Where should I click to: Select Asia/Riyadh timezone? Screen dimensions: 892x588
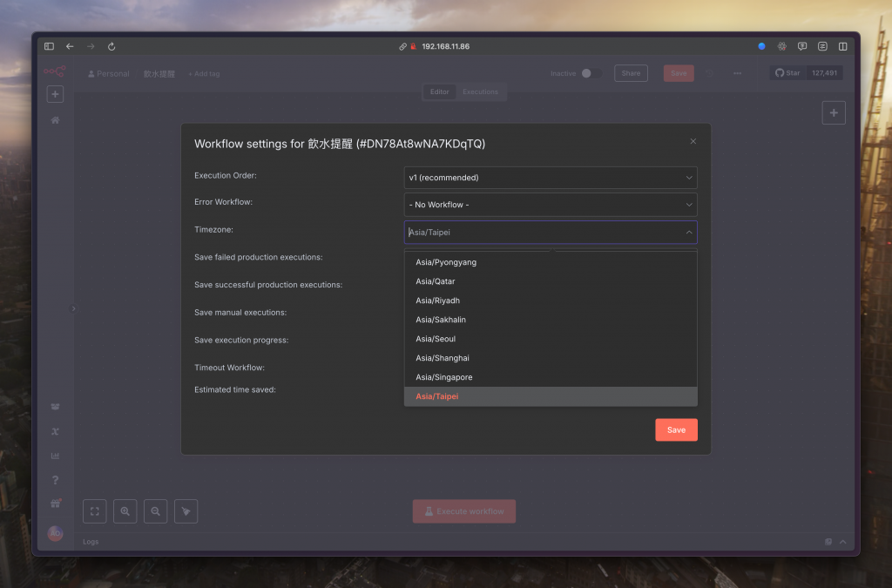551,301
